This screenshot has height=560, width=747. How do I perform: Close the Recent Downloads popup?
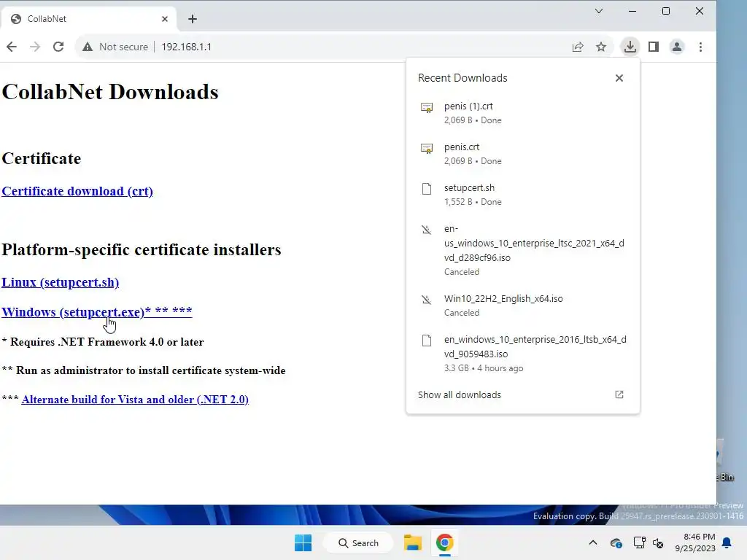coord(619,78)
